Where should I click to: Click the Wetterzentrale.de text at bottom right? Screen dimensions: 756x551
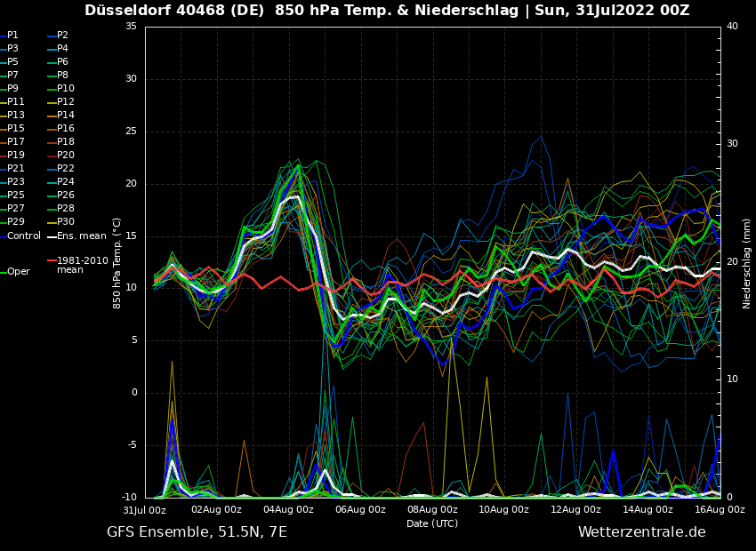coord(641,532)
